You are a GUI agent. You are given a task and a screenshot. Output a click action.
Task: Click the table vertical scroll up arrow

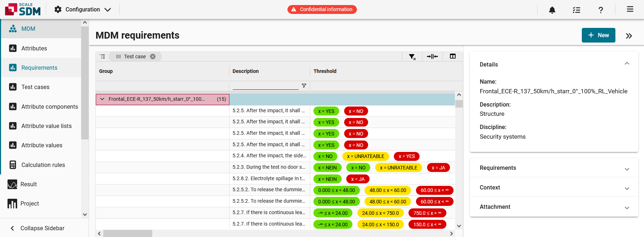click(459, 95)
